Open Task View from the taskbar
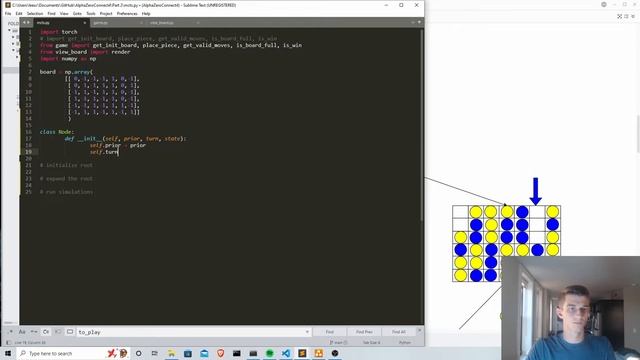The image size is (640, 360). point(155,353)
